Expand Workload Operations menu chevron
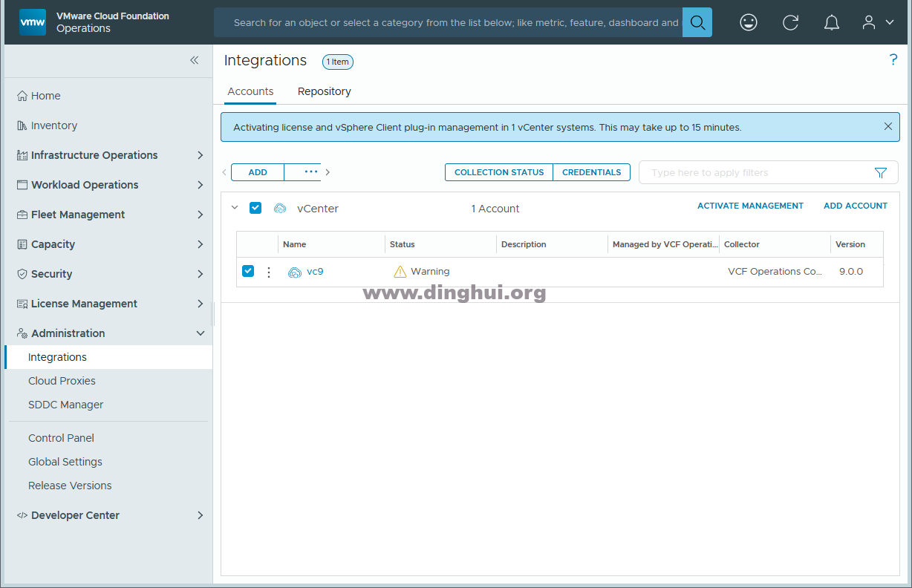 click(x=201, y=185)
